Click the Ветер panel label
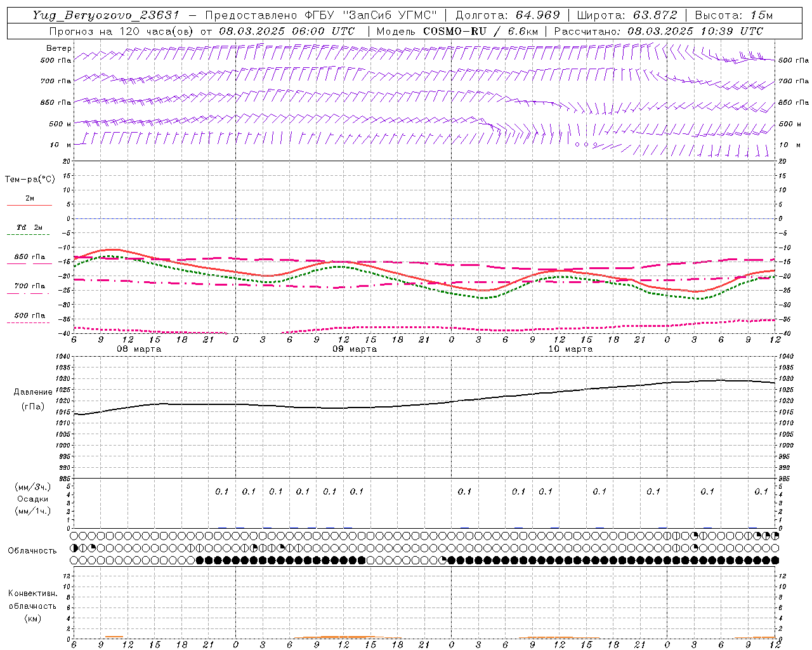 (x=59, y=48)
